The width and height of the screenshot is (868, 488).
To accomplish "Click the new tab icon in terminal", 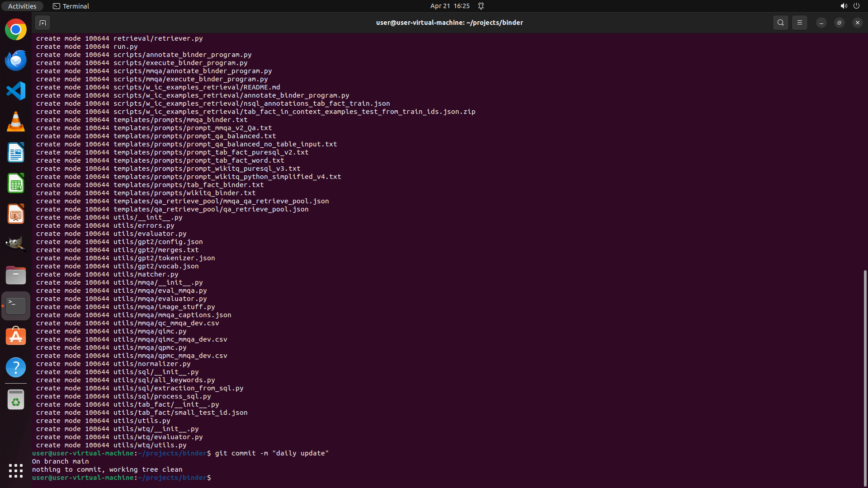I will tap(42, 23).
